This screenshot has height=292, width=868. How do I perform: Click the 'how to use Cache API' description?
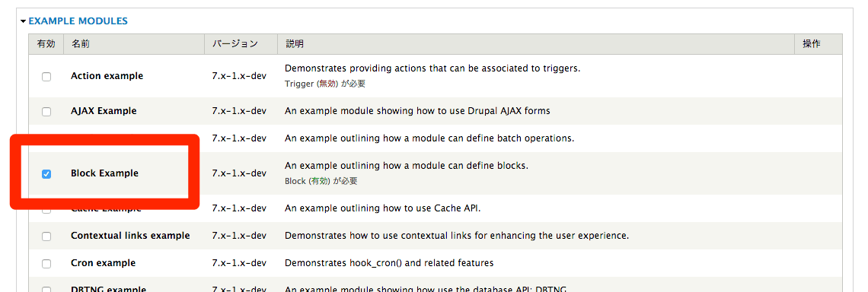(x=383, y=208)
